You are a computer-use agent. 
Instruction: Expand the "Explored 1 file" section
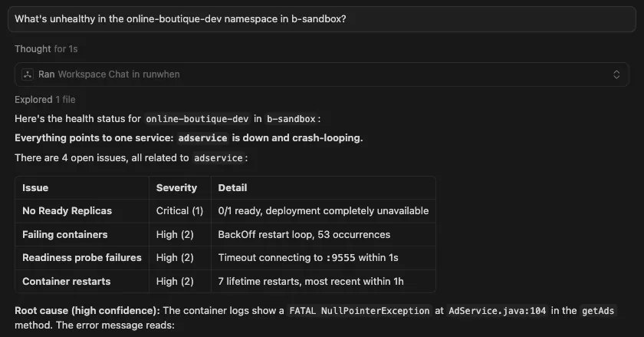pyautogui.click(x=44, y=100)
